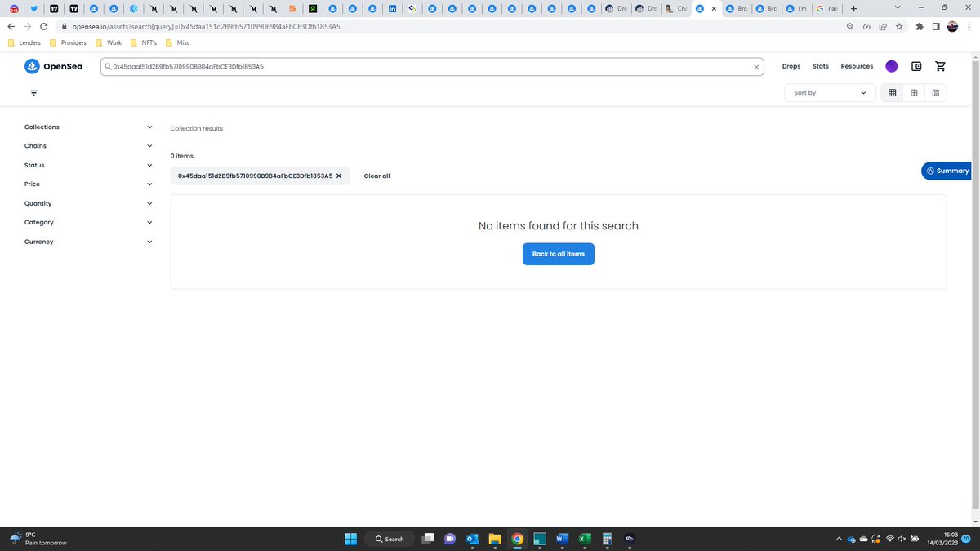Open the Work bookmark folder
Image resolution: width=980 pixels, height=551 pixels.
click(109, 42)
